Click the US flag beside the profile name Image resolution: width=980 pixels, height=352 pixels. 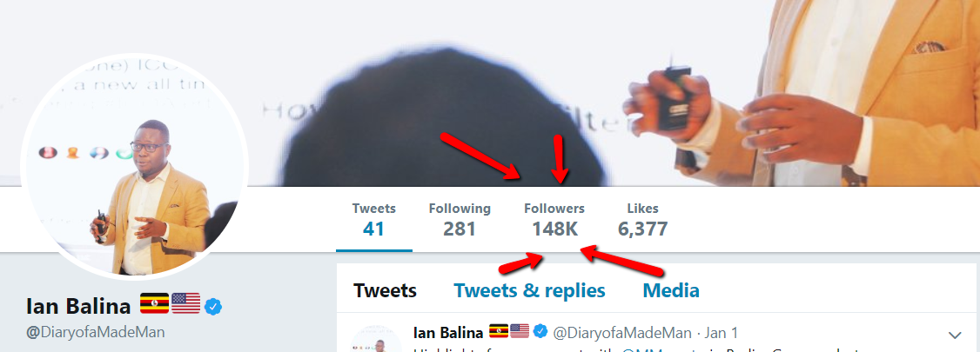(185, 304)
